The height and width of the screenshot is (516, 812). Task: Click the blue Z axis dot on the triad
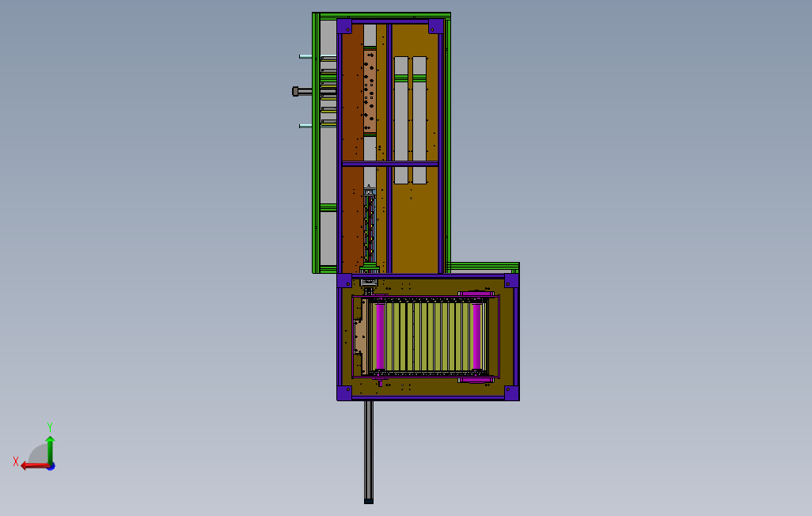(51, 467)
